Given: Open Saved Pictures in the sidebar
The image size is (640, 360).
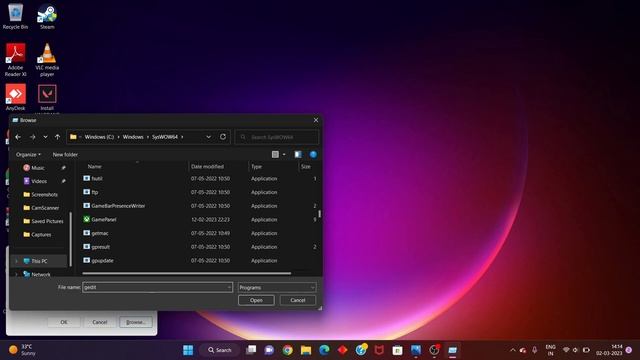Looking at the screenshot, I should click(47, 221).
